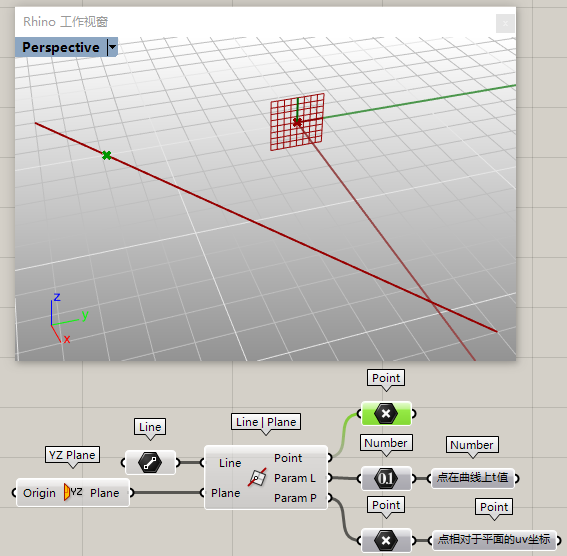This screenshot has width=567, height=556.
Task: Click the green Point parameter icon
Action: point(386,413)
